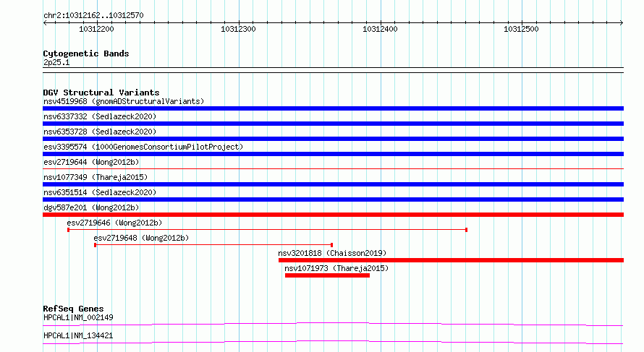Screen dimensions: 644x352
Task: Click the 2p25.1 cytogenetic band label
Action: [x=56, y=62]
